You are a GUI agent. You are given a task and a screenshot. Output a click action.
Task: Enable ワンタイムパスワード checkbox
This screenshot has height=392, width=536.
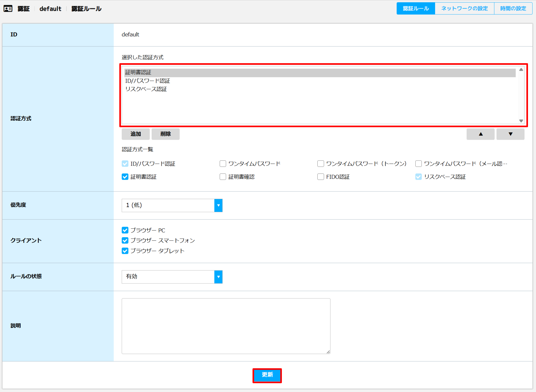[223, 164]
